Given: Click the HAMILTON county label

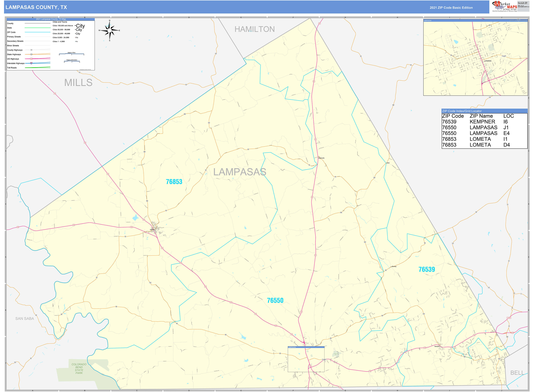Looking at the screenshot, I should click(x=254, y=29).
